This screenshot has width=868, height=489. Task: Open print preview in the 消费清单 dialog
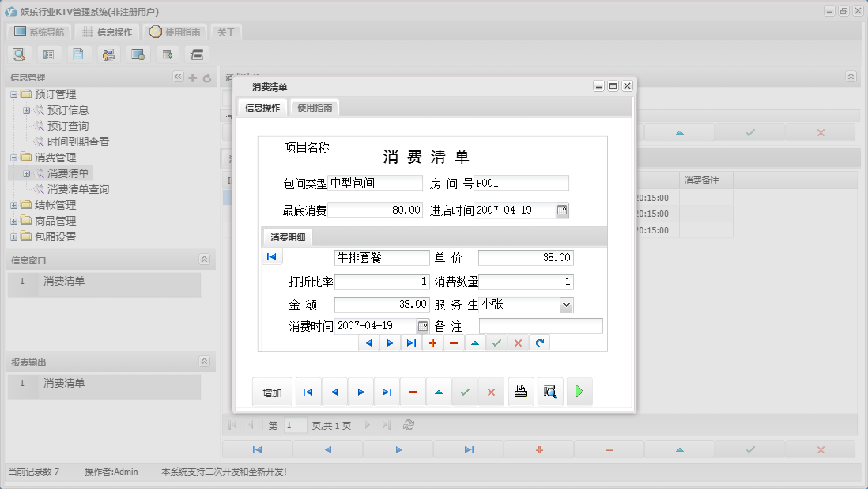pos(549,391)
